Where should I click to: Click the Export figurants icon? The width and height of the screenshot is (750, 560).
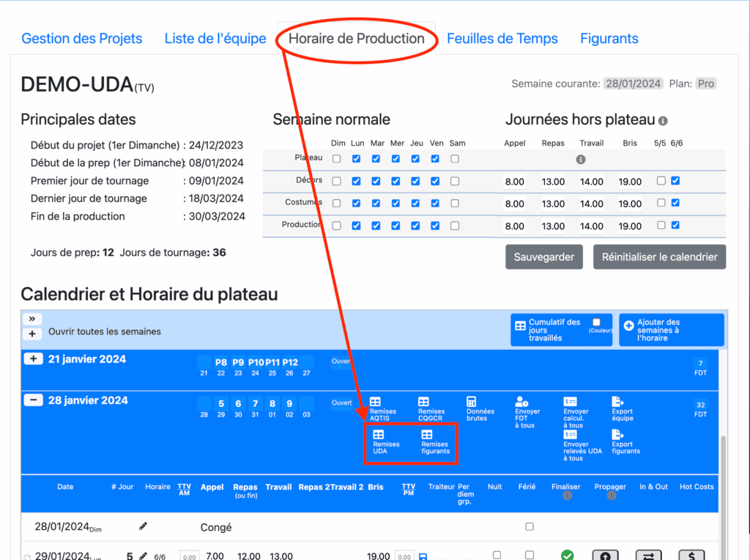[x=617, y=435]
